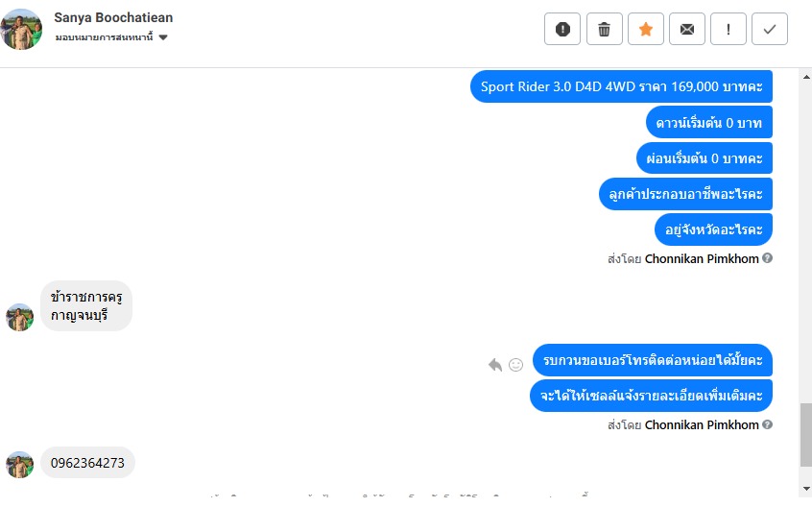Click help icon next to second Chonnikan Pimkhom

click(x=768, y=424)
